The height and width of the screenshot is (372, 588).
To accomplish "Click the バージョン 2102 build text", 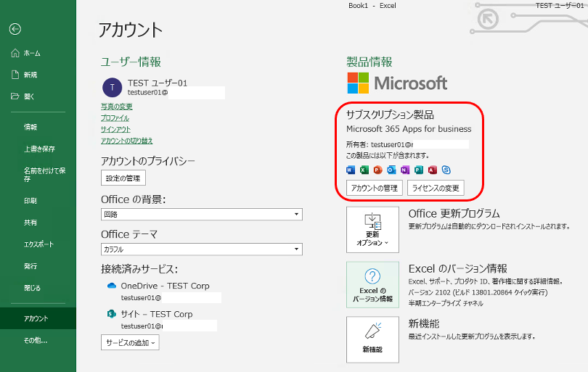I will point(478,292).
